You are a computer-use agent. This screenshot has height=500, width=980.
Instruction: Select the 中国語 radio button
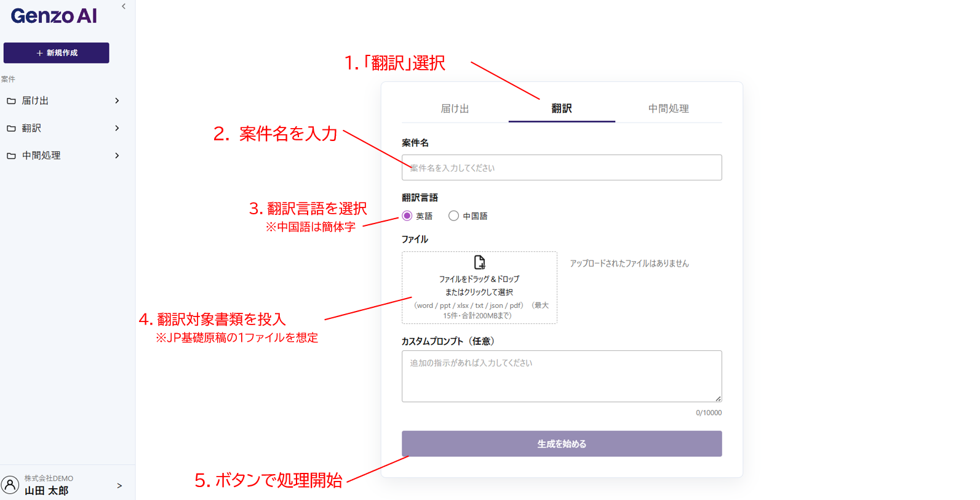[x=453, y=216]
